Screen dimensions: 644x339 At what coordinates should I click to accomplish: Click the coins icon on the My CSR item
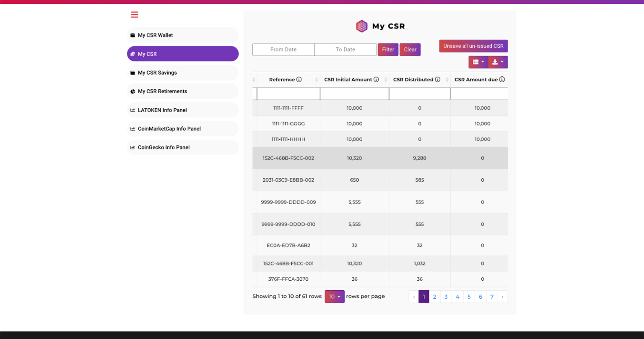tap(132, 54)
